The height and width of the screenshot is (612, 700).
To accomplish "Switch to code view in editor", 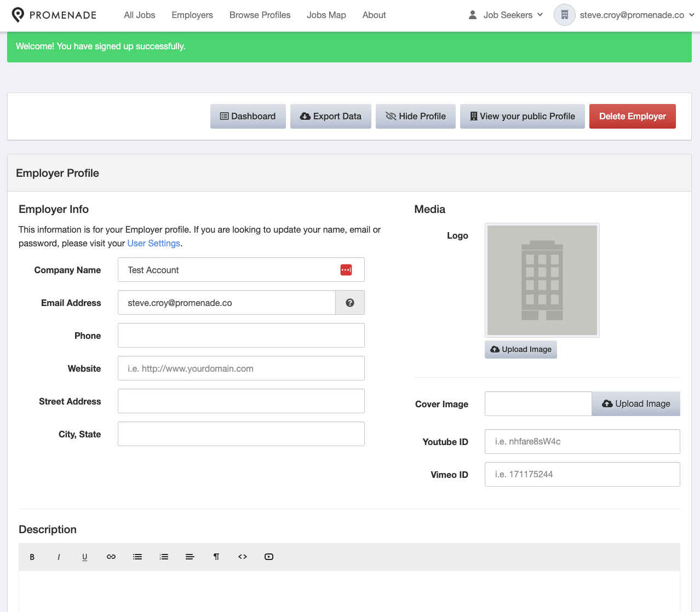I will tap(243, 557).
